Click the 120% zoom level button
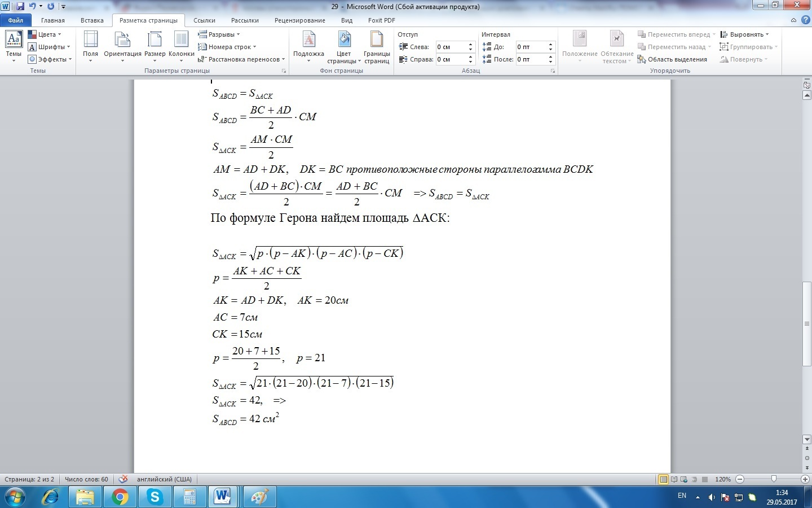The width and height of the screenshot is (812, 508). pos(723,479)
